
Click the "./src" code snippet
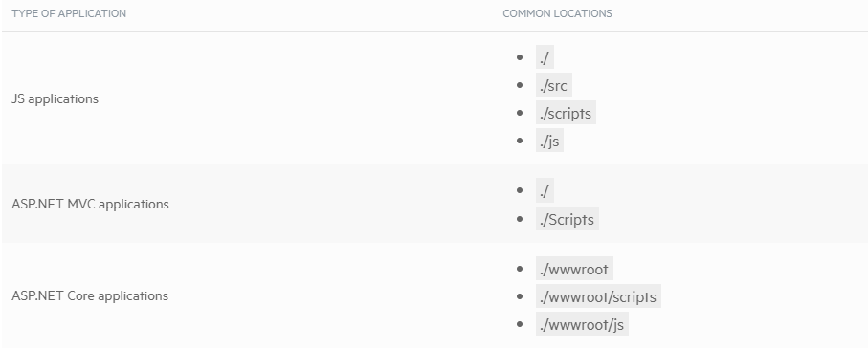[x=553, y=85]
